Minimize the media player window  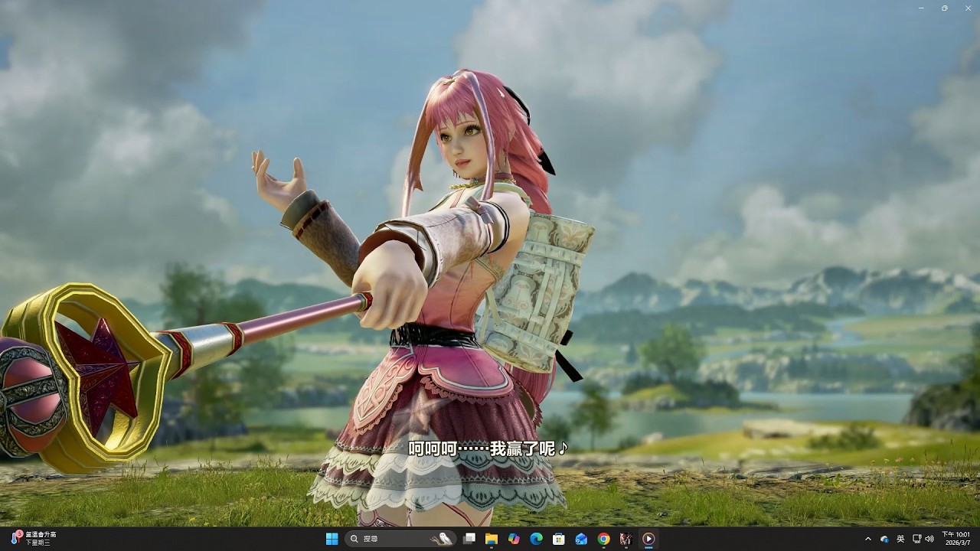[922, 8]
